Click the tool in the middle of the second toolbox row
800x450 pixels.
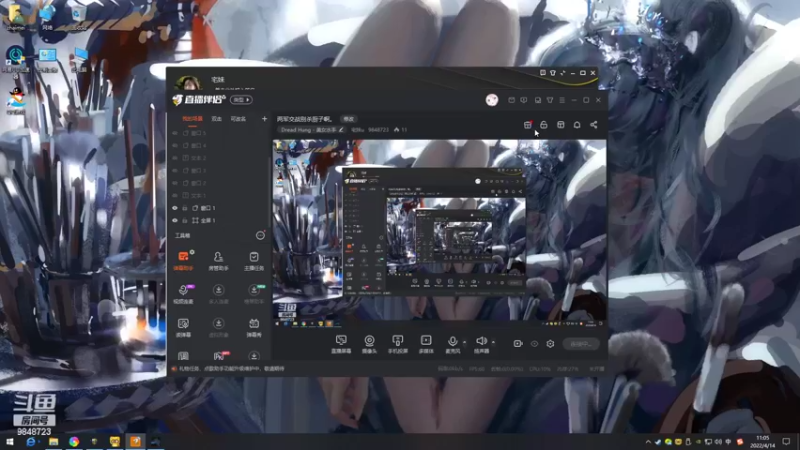(x=218, y=293)
